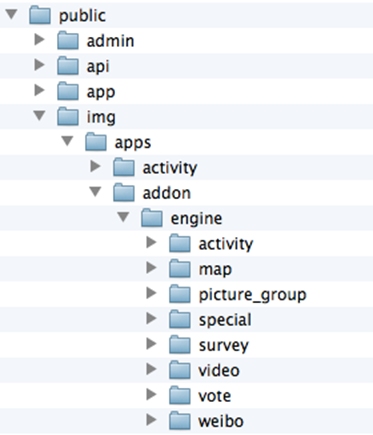The width and height of the screenshot is (373, 435).
Task: Click activity folder icon under engine
Action: 180,243
